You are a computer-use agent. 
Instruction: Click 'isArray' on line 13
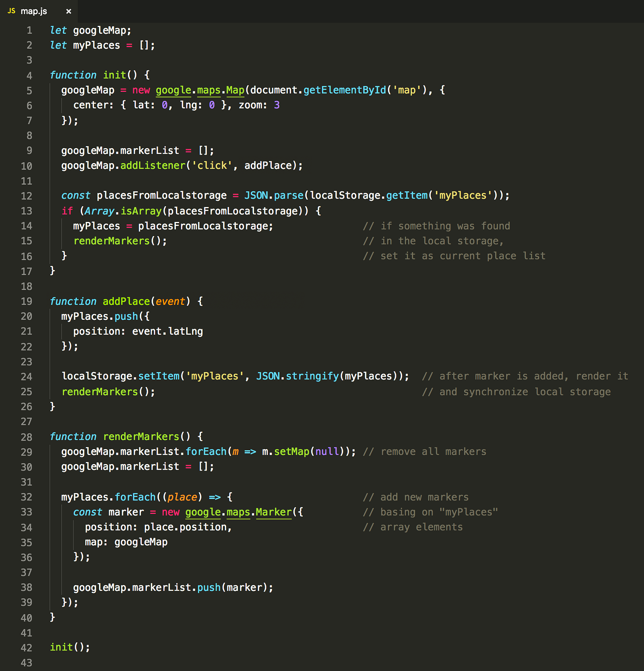pos(141,211)
